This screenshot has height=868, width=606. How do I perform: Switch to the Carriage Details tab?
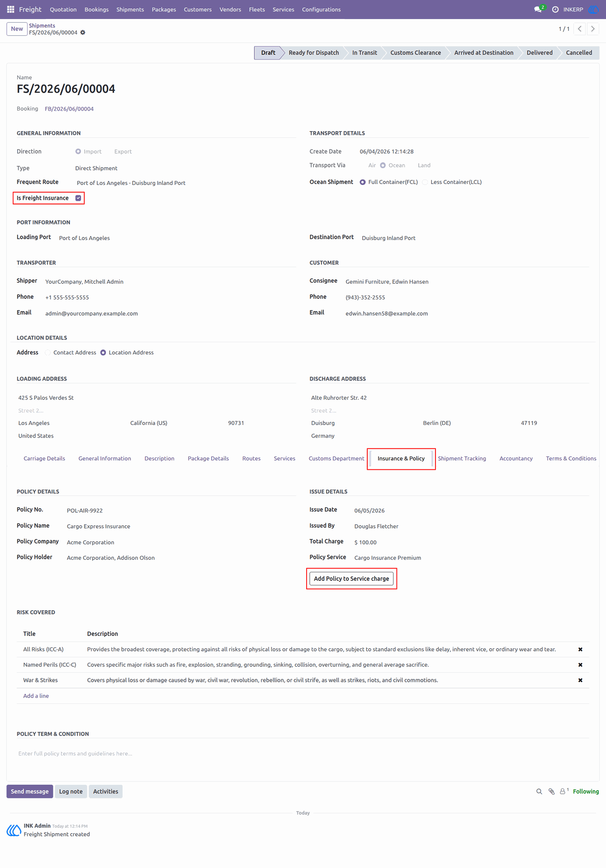(x=44, y=458)
